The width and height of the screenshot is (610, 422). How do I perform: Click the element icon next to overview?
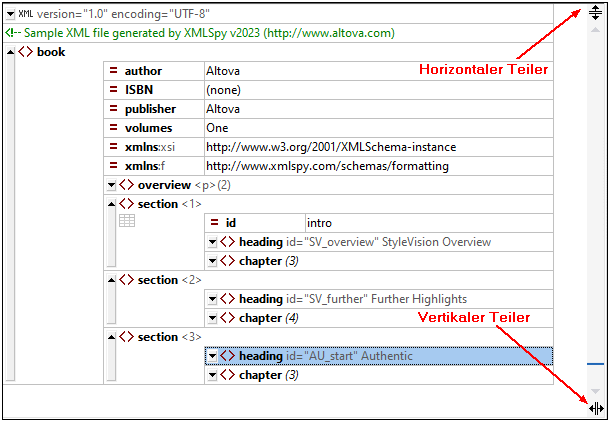tap(126, 185)
